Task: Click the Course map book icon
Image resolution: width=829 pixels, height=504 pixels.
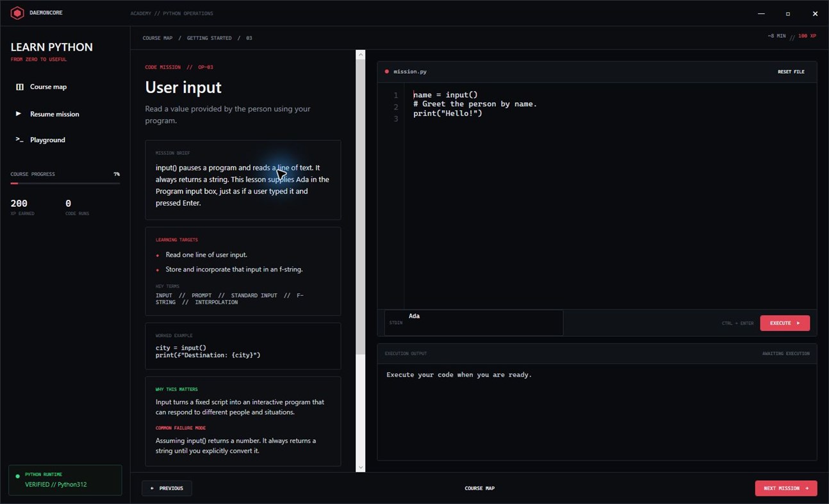Action: 20,86
